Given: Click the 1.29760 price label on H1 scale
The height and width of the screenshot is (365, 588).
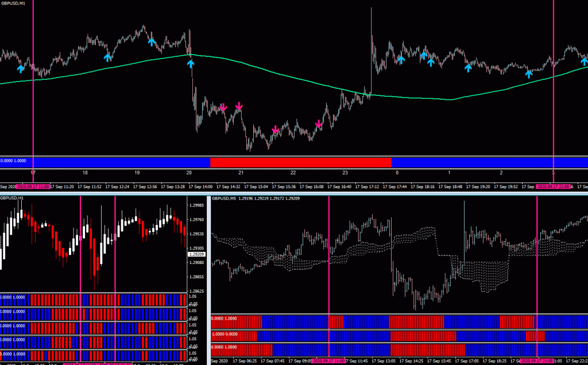Looking at the screenshot, I should click(197, 220).
